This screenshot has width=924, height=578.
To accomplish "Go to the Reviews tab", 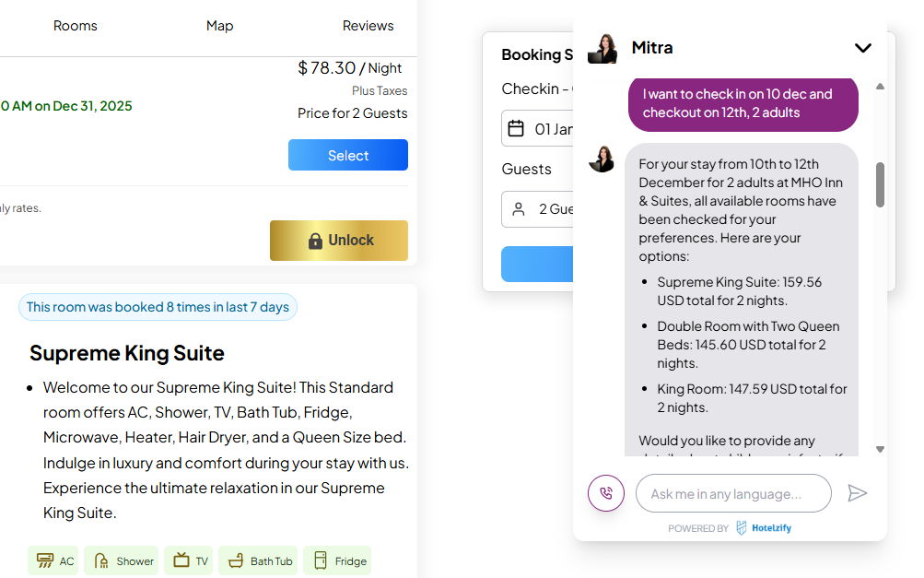I will point(368,26).
